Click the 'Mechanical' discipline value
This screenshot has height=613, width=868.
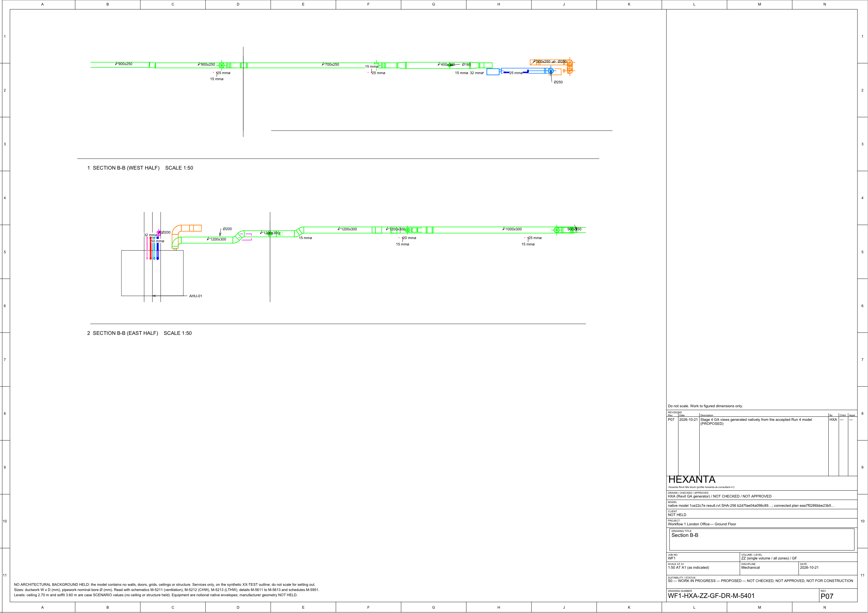coord(751,567)
